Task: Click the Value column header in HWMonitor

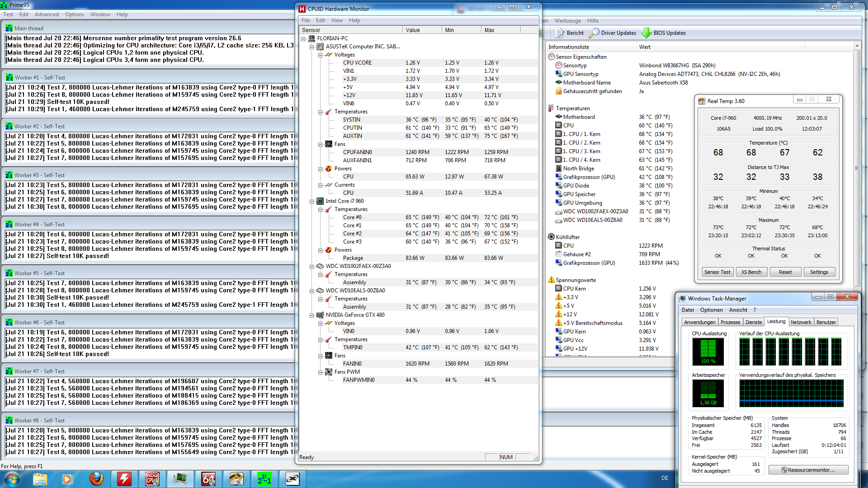Action: coord(421,30)
